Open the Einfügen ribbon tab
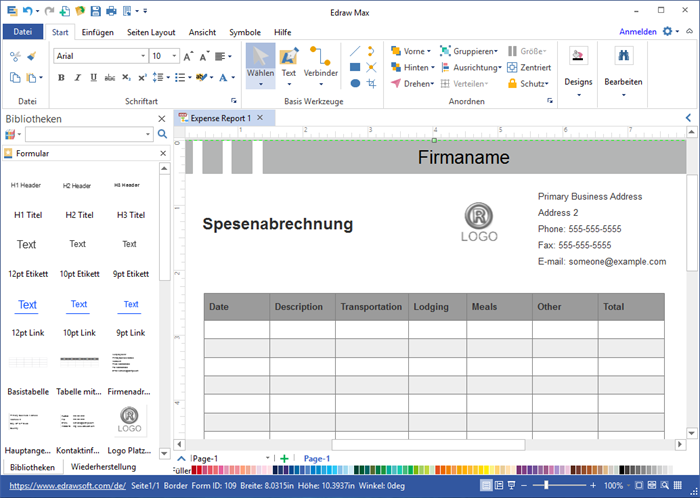This screenshot has height=498, width=700. (97, 32)
